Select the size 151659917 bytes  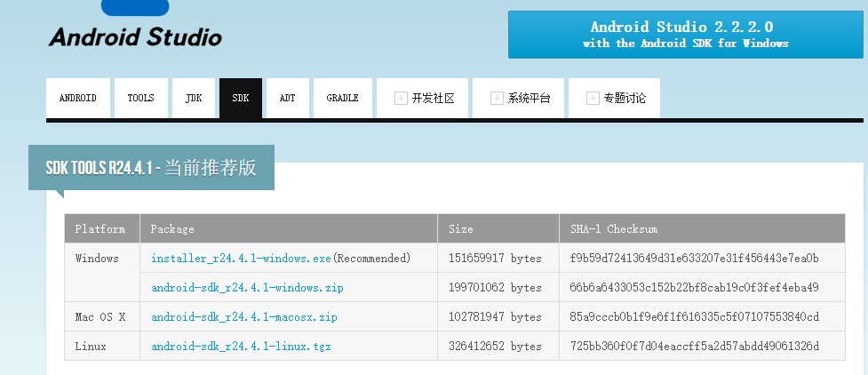[x=495, y=258]
